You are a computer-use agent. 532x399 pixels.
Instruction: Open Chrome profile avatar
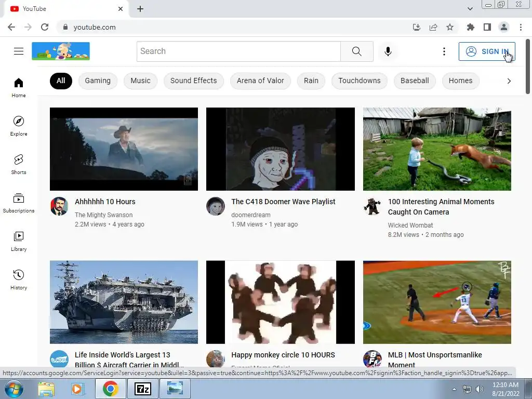click(x=504, y=27)
